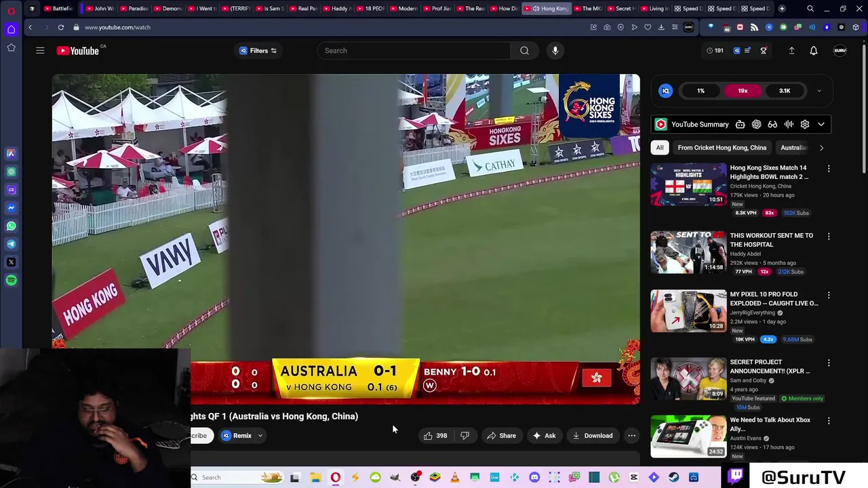Open options for THIS WORKOUT SENT ME video
Screen dimensions: 868x488
(828, 237)
